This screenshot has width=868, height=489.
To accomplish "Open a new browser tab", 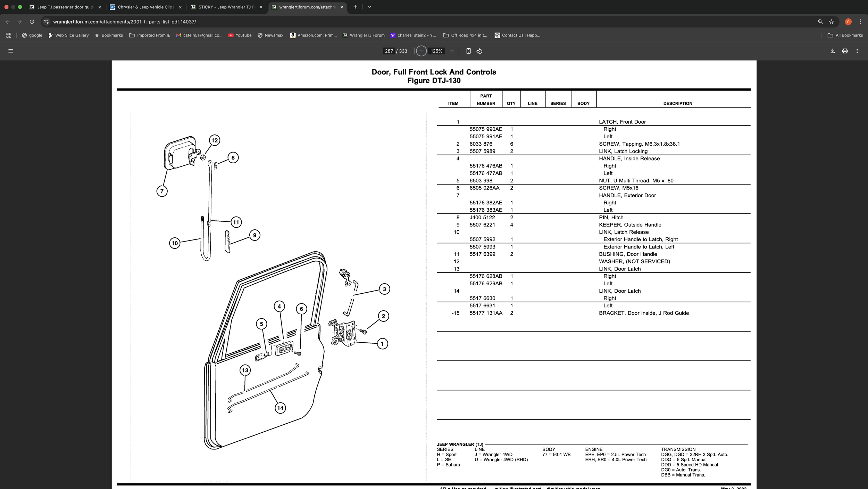I will coord(355,7).
